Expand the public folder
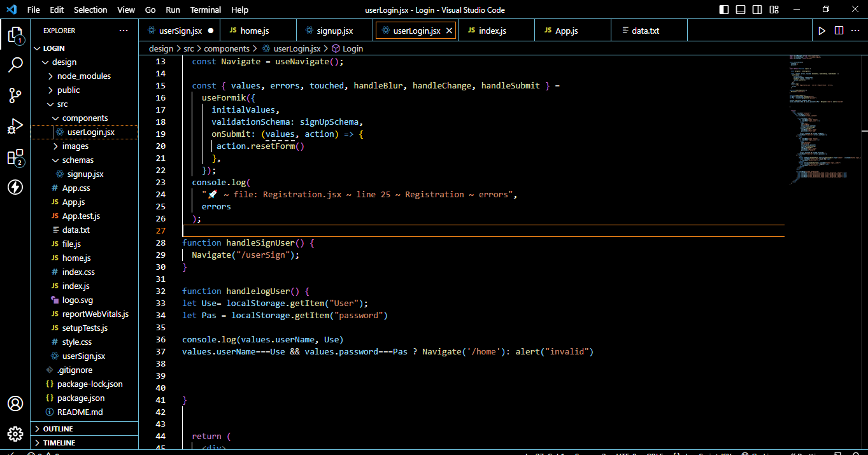This screenshot has height=455, width=868. [x=84, y=90]
